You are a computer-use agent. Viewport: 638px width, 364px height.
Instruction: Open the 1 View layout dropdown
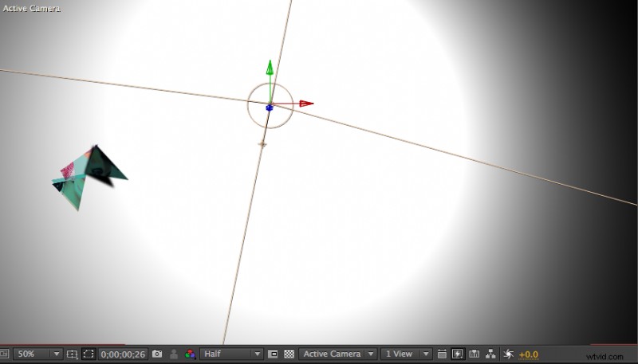pos(406,354)
